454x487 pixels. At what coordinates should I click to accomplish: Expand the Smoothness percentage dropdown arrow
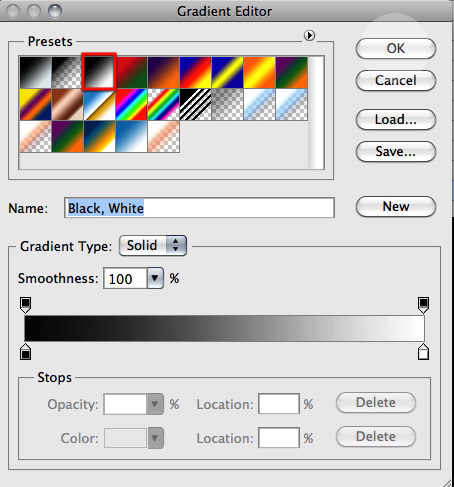(x=155, y=278)
